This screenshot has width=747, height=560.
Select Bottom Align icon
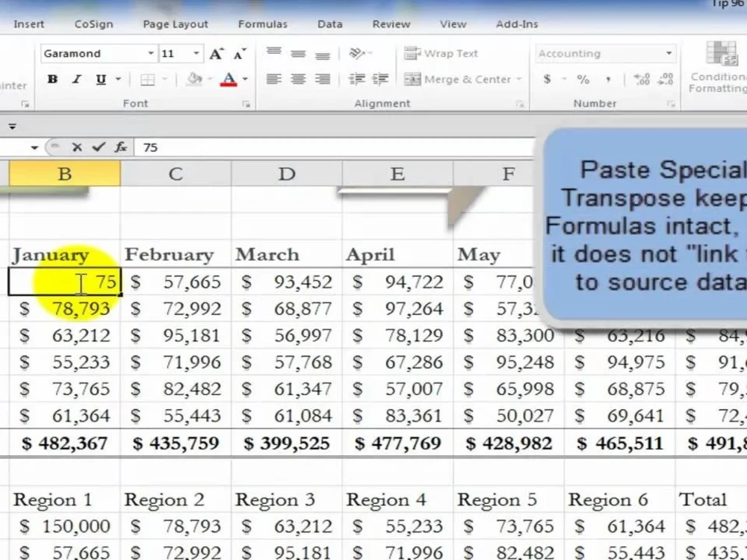323,55
